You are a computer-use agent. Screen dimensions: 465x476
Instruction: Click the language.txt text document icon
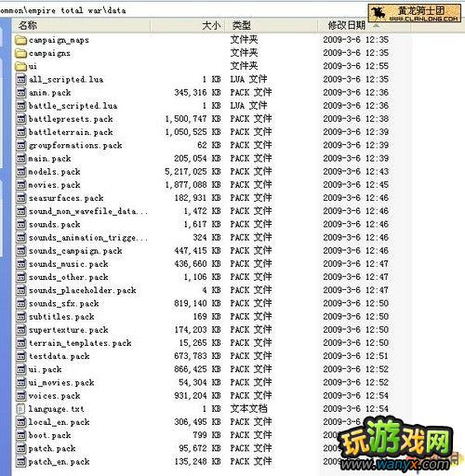click(x=20, y=409)
